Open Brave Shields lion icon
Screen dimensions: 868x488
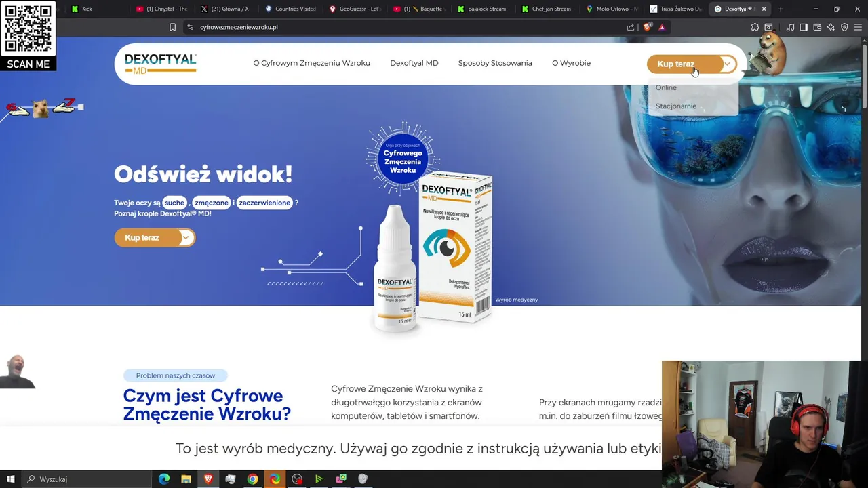click(647, 27)
